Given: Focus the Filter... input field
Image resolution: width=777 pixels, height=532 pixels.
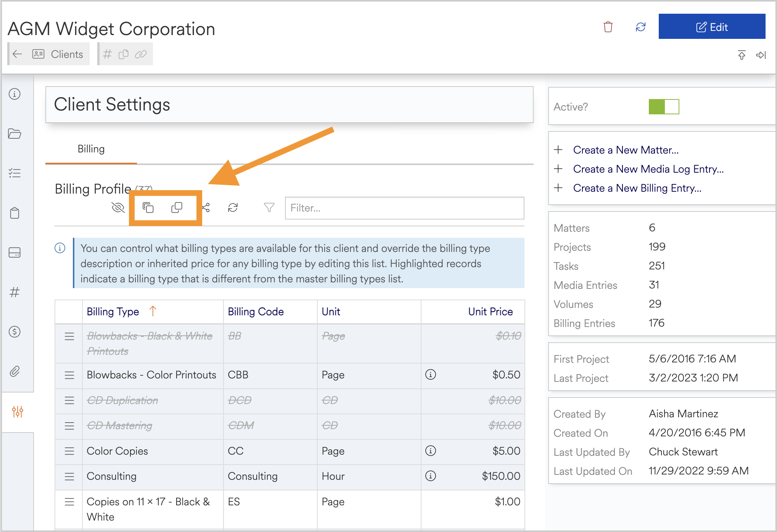Looking at the screenshot, I should pos(404,208).
